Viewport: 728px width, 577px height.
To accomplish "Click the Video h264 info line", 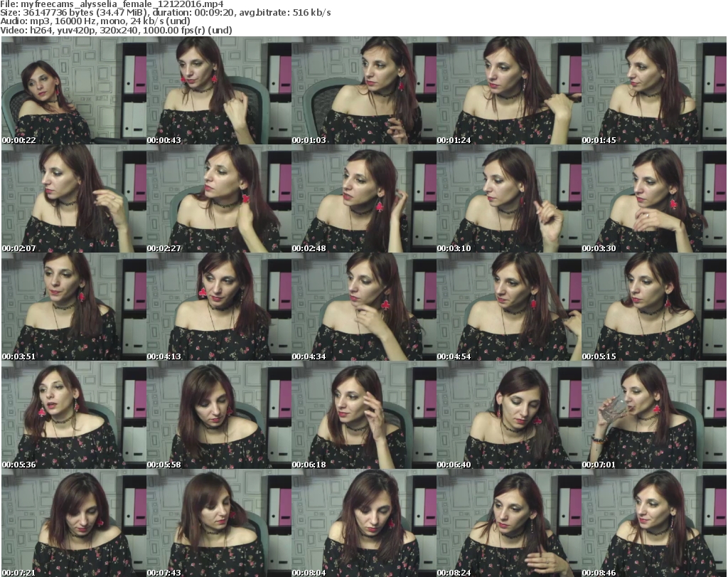I will 116,30.
